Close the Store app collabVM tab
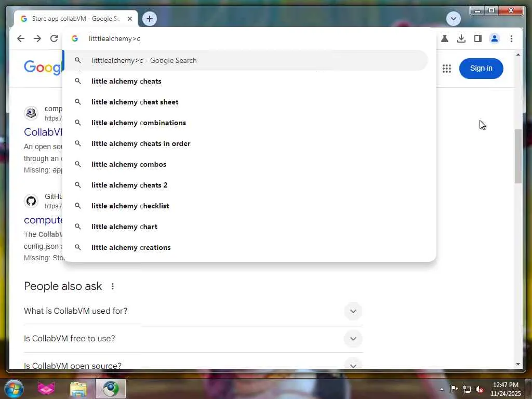 pyautogui.click(x=129, y=19)
